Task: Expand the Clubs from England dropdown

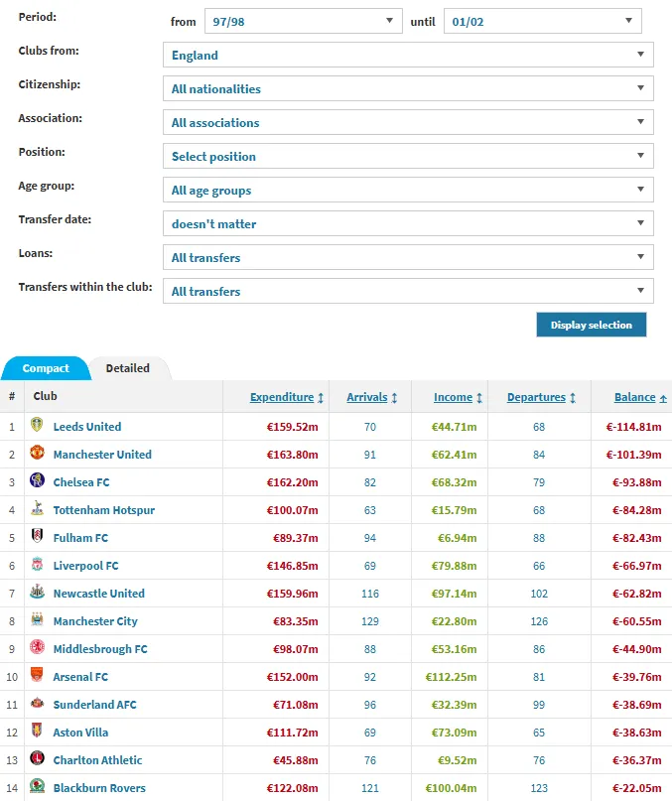Action: click(408, 56)
